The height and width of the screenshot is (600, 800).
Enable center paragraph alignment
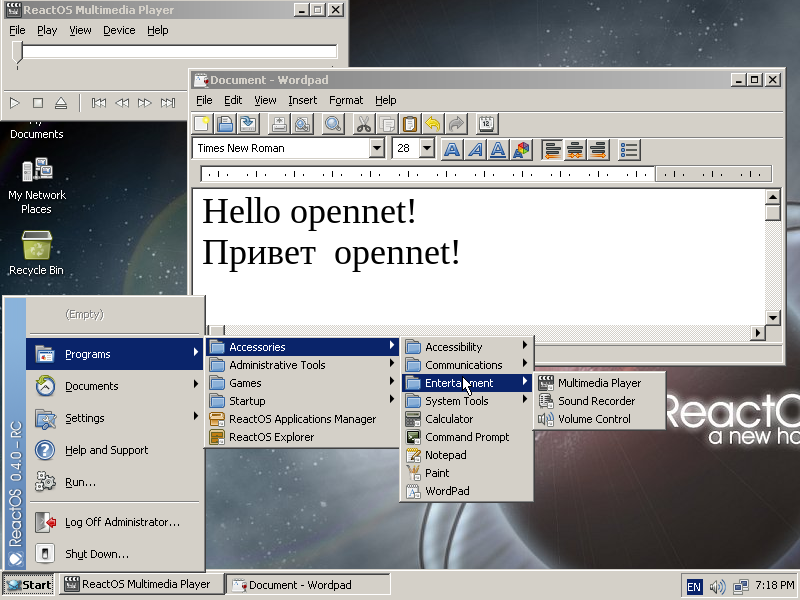click(x=575, y=150)
